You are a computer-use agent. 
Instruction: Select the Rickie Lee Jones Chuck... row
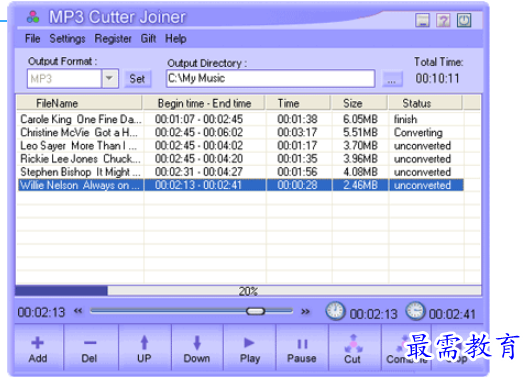pyautogui.click(x=241, y=159)
